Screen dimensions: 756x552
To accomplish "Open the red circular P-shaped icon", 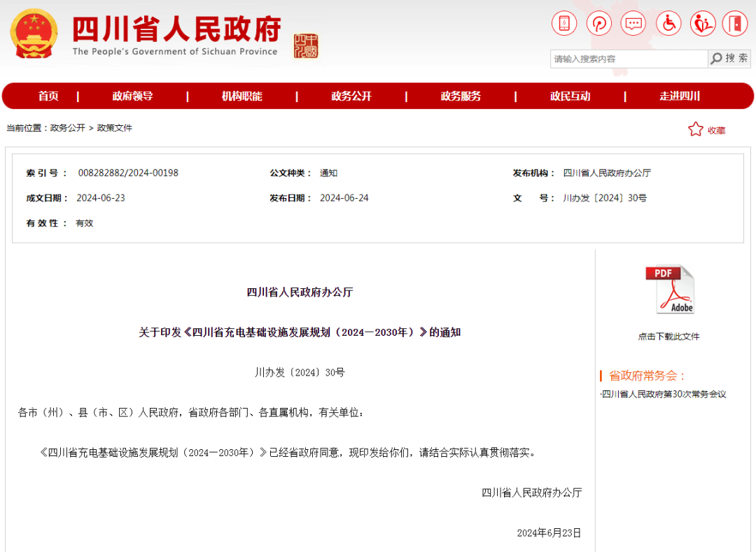I will point(598,24).
